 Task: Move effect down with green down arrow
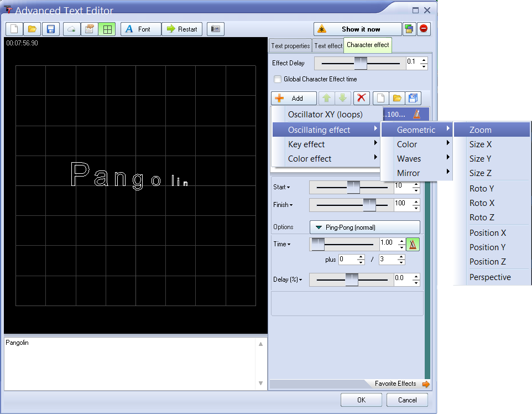point(343,98)
